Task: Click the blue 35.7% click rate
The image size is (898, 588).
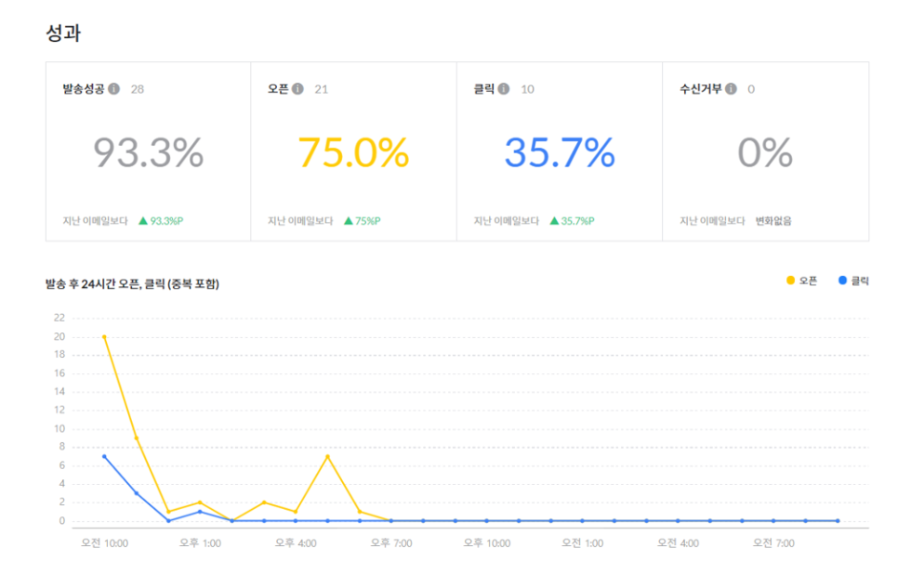Action: [x=560, y=153]
